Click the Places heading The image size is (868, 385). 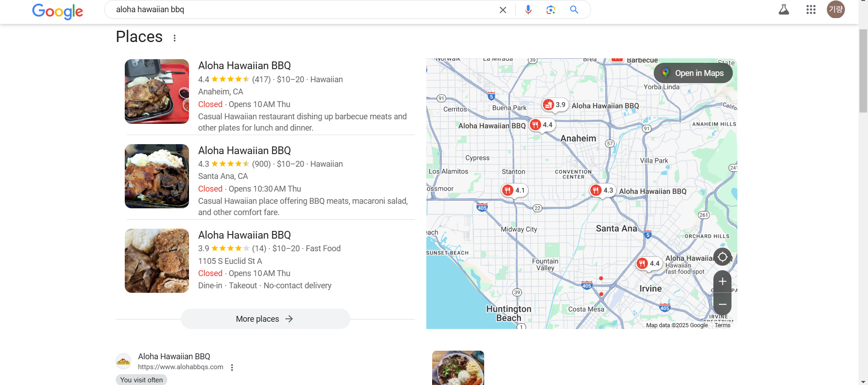point(139,37)
